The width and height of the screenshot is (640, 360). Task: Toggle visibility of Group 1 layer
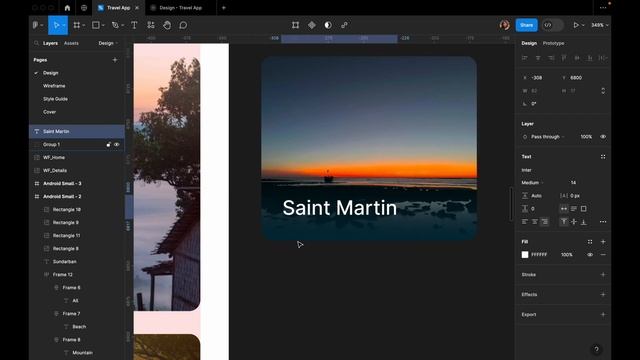[117, 144]
